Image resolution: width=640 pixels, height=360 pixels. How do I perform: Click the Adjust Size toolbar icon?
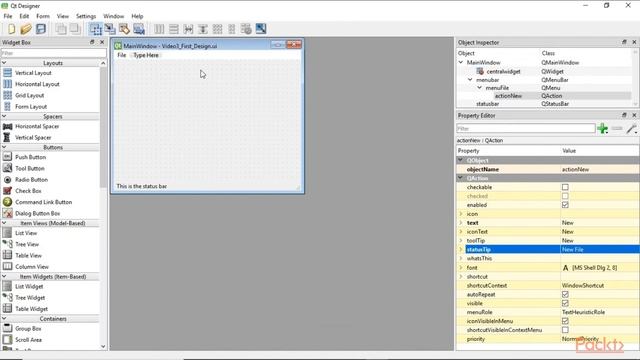click(261, 29)
